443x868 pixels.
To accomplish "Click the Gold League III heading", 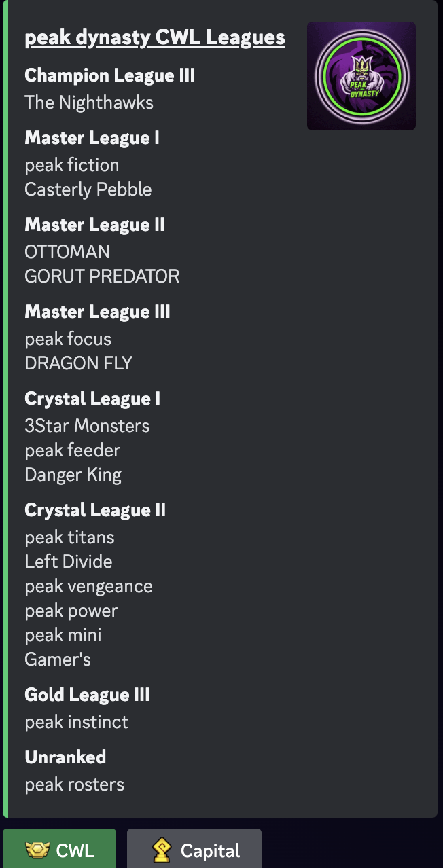I will coord(87,695).
